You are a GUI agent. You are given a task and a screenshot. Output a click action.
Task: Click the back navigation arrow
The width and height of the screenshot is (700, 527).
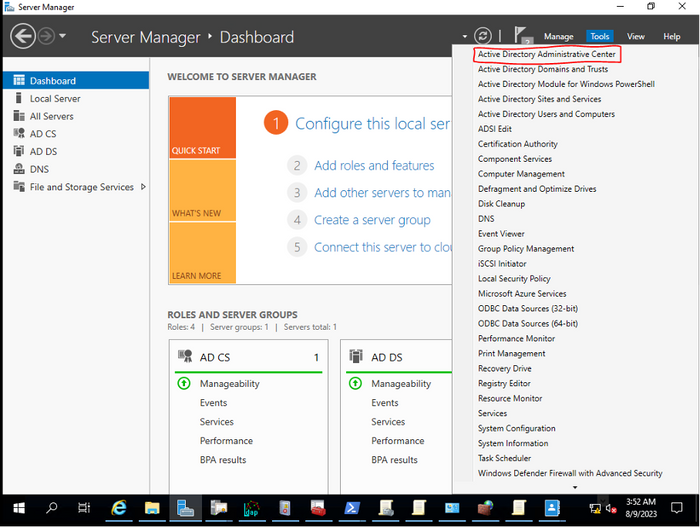(x=23, y=36)
